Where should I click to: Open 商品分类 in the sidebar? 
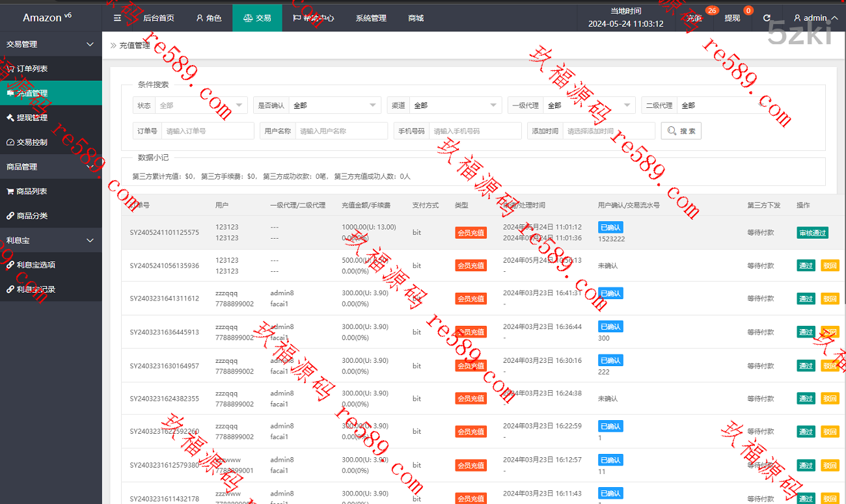click(32, 216)
